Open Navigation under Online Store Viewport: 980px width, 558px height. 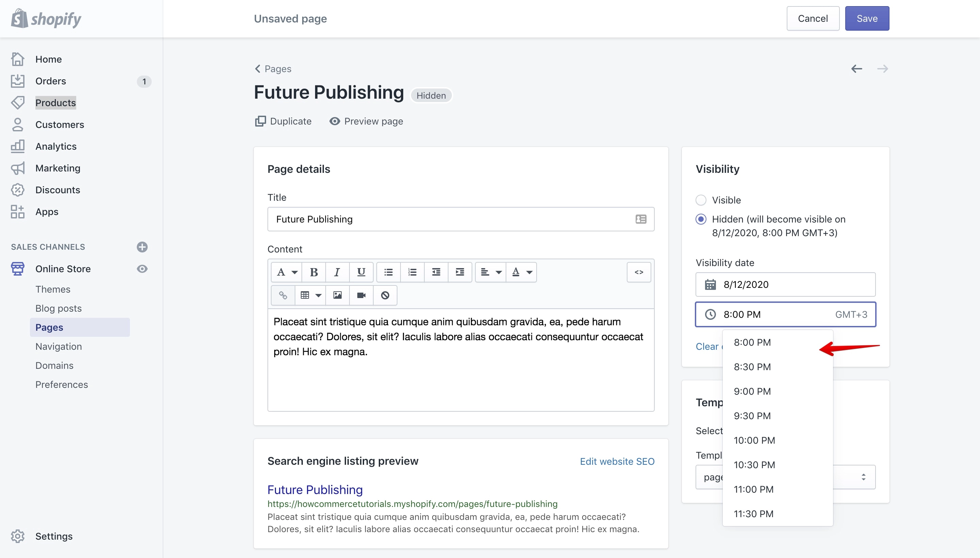(59, 346)
